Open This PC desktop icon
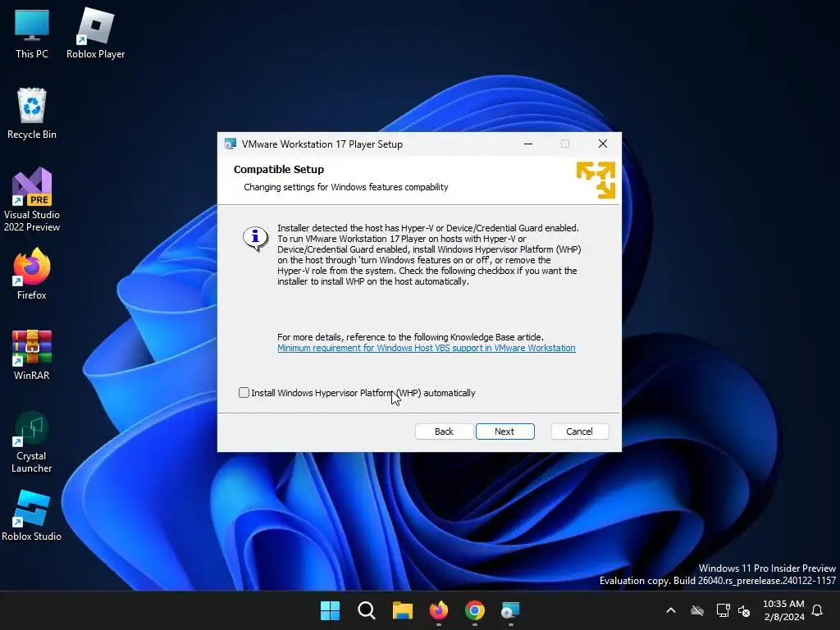 click(32, 34)
